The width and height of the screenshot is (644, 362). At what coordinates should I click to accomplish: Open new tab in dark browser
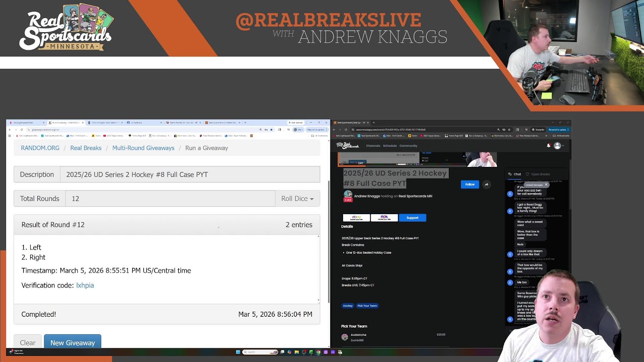pyautogui.click(x=374, y=123)
